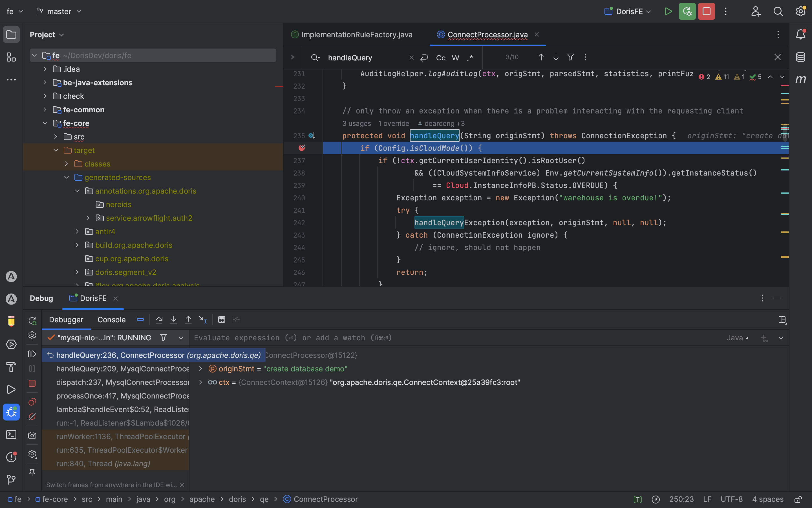Open Problems tool window icon
Viewport: 812px width, 508px height.
[11, 457]
